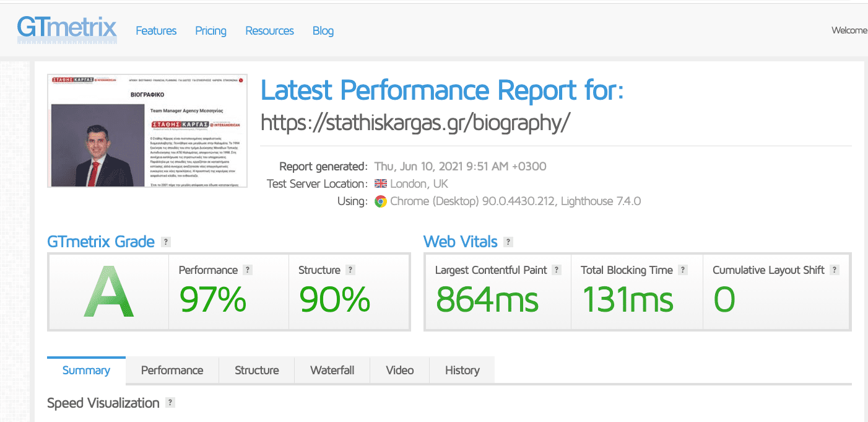Open the biography page screenshot thumbnail
Screen dimensions: 868x422
(x=147, y=131)
